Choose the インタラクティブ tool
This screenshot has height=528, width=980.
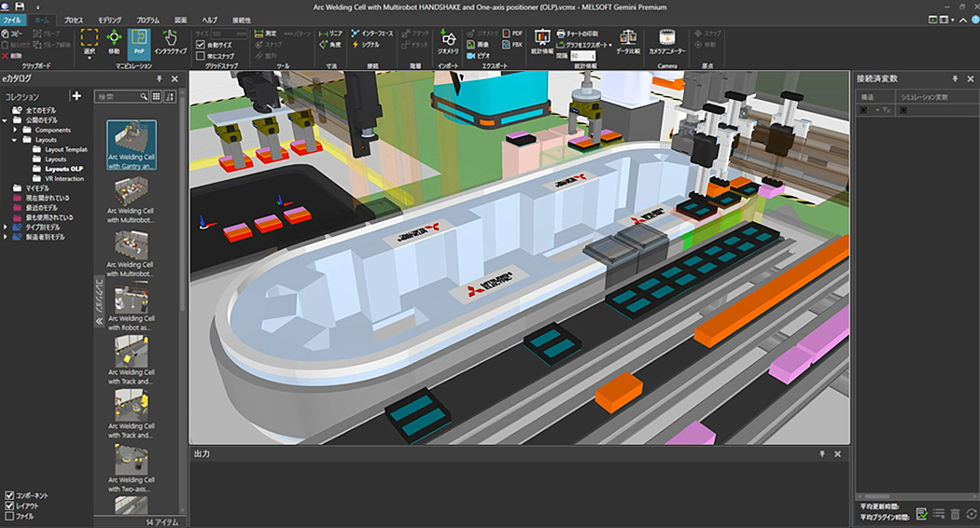(x=170, y=43)
